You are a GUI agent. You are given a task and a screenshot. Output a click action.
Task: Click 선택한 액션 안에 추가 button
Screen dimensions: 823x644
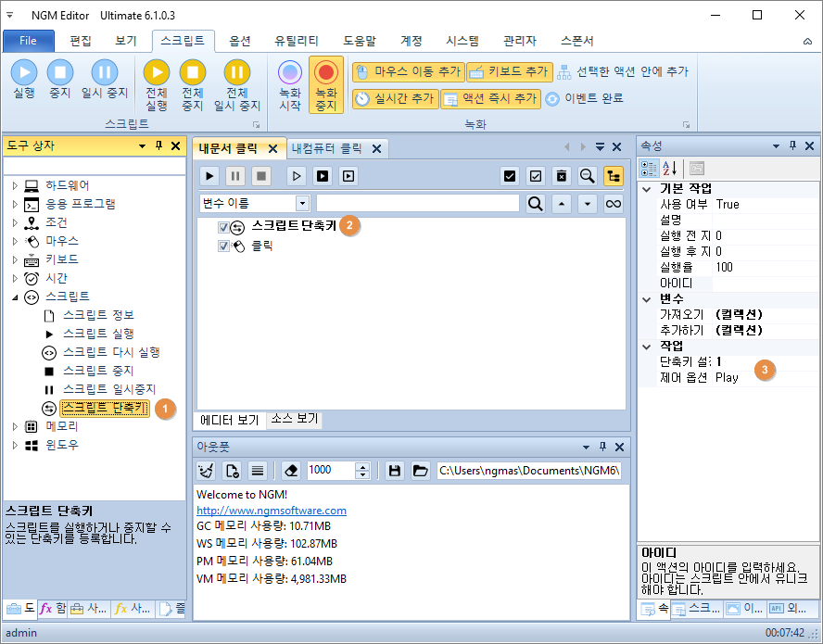pos(623,72)
